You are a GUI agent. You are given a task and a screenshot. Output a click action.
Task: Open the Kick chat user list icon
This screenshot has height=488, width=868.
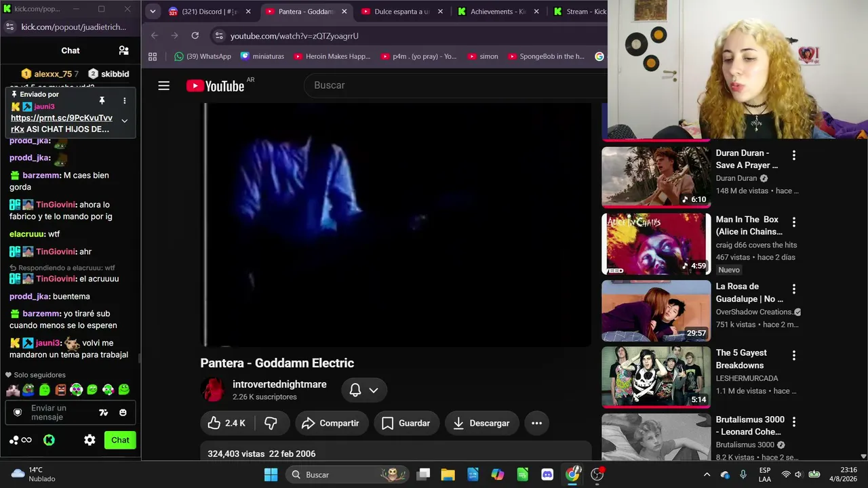pyautogui.click(x=123, y=50)
